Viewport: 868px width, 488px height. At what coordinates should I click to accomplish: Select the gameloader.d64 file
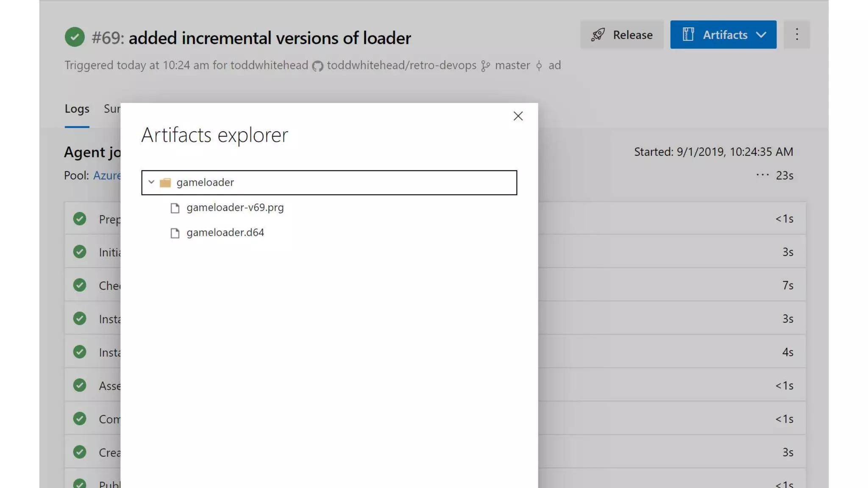pyautogui.click(x=225, y=233)
